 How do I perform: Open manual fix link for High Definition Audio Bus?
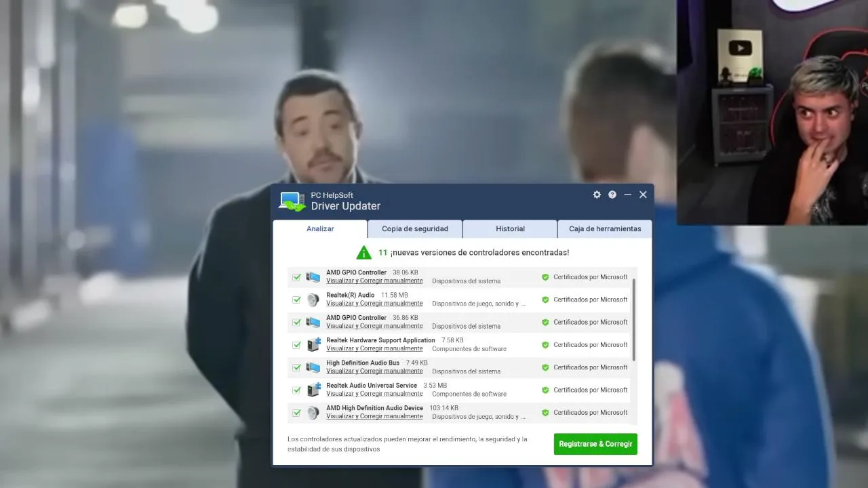coord(374,371)
